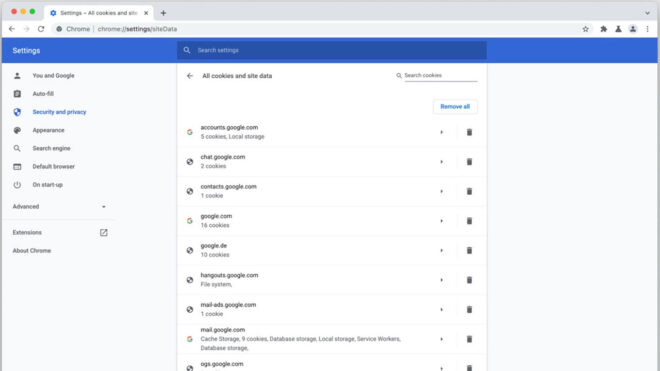Go back from All cookies and site data
Screen dimensions: 660x371
tap(190, 76)
